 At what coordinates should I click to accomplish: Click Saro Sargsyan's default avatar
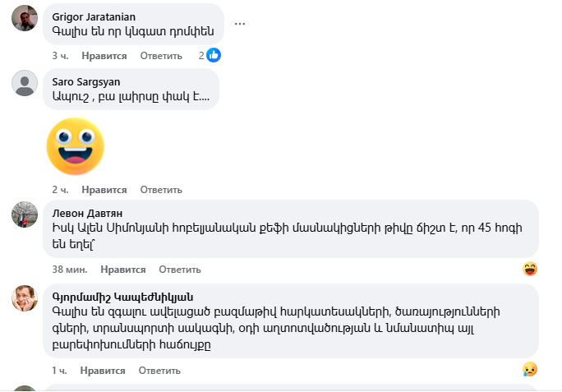(25, 83)
